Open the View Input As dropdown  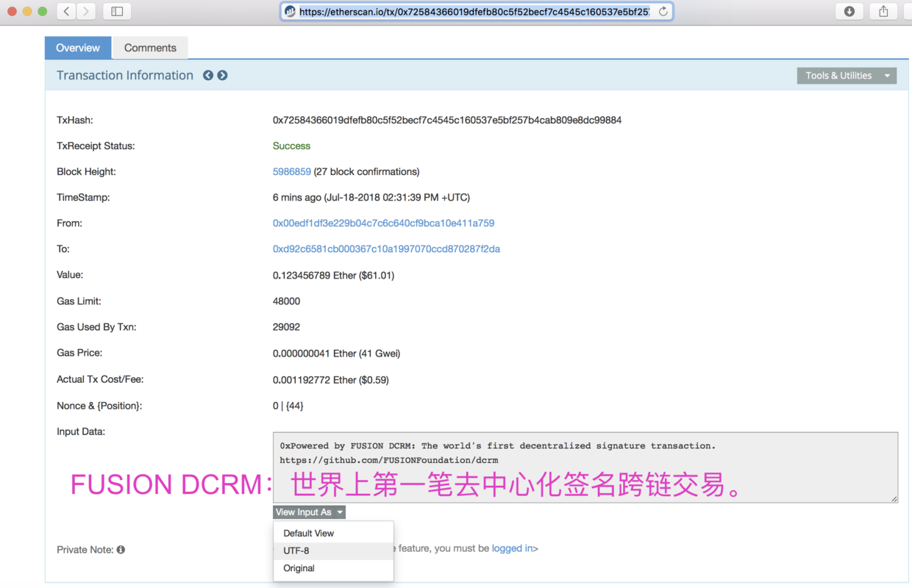(x=309, y=512)
